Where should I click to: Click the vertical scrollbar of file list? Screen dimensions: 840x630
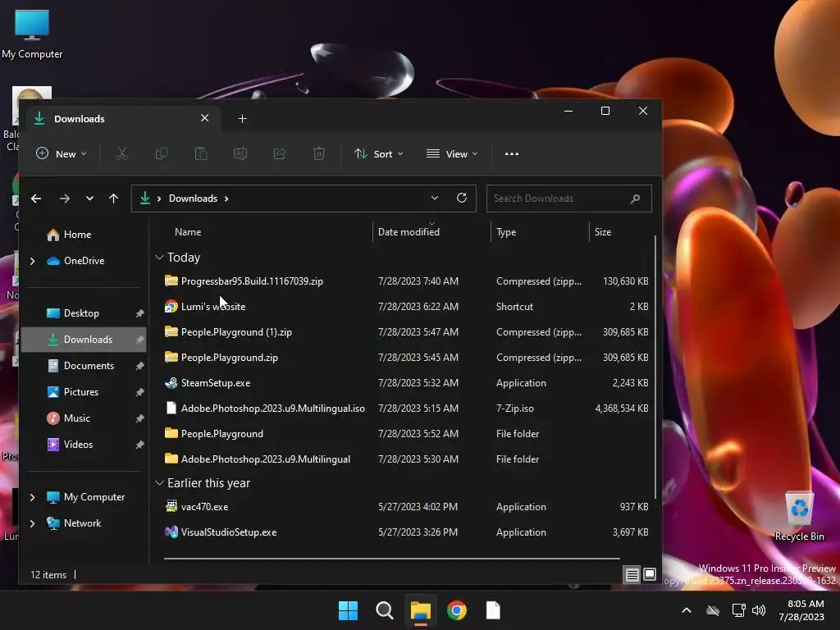click(x=655, y=367)
